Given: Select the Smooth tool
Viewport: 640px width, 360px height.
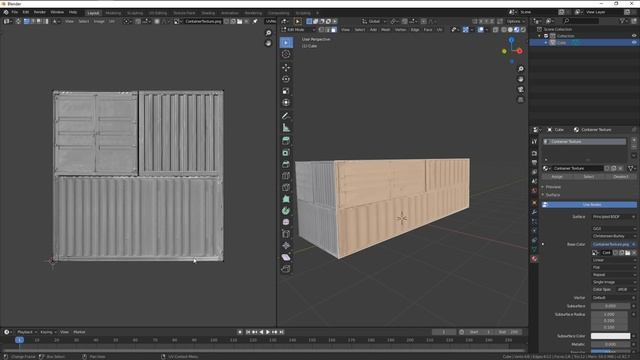Looking at the screenshot, I should click(x=286, y=222).
